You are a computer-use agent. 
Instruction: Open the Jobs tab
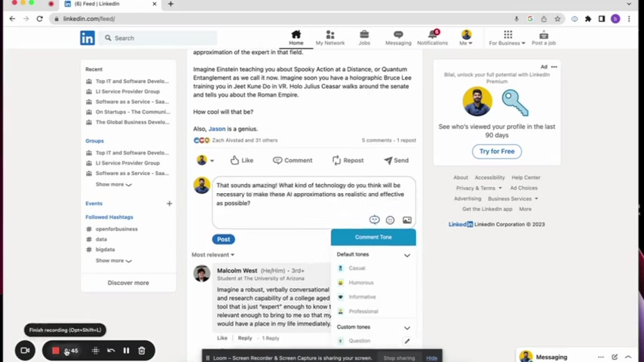pos(364,38)
